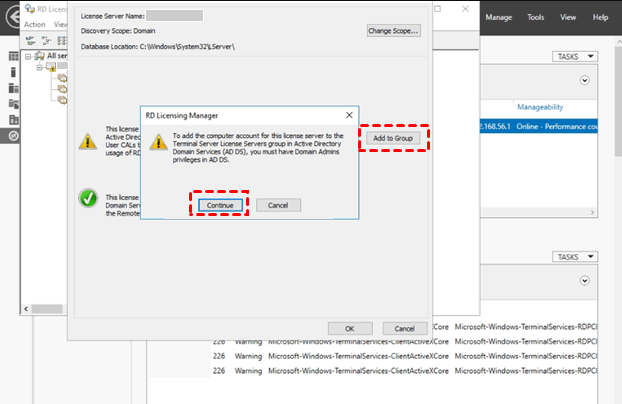Screen dimensions: 622x404
Task: Open the Tools menu in Server Manager
Action: [x=536, y=17]
